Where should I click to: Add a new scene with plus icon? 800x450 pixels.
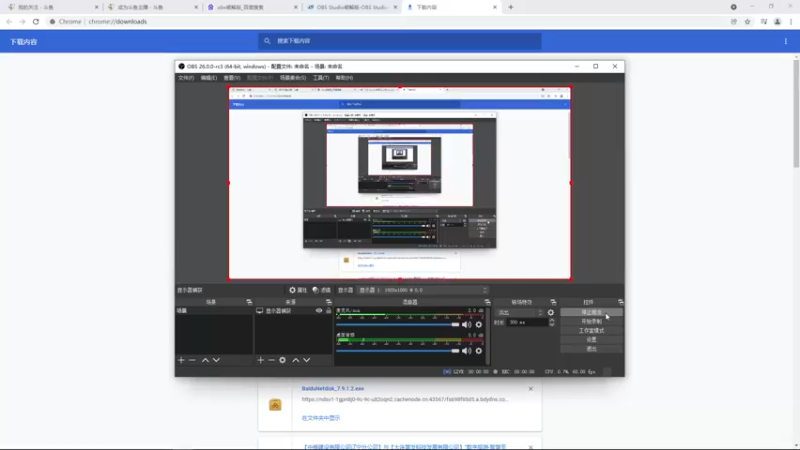coord(181,360)
